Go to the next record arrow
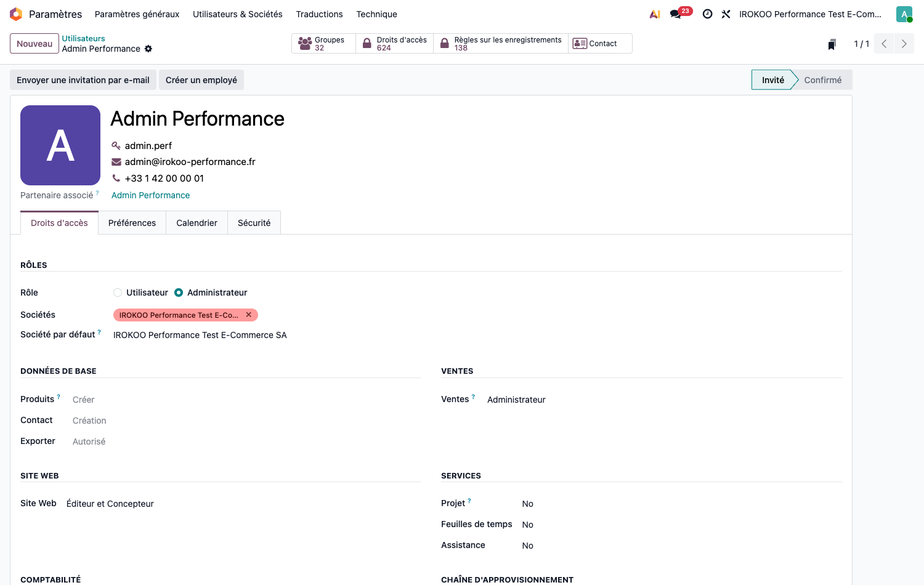This screenshot has width=924, height=585. [904, 44]
